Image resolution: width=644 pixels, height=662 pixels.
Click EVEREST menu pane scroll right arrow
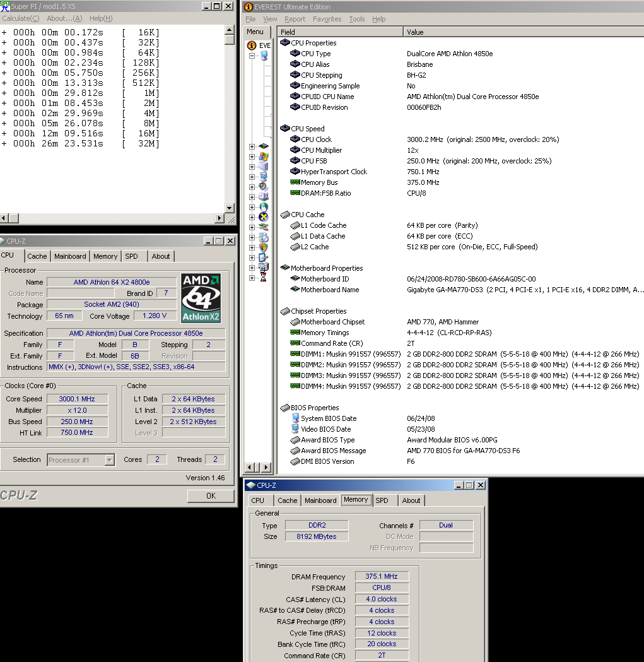tap(266, 468)
